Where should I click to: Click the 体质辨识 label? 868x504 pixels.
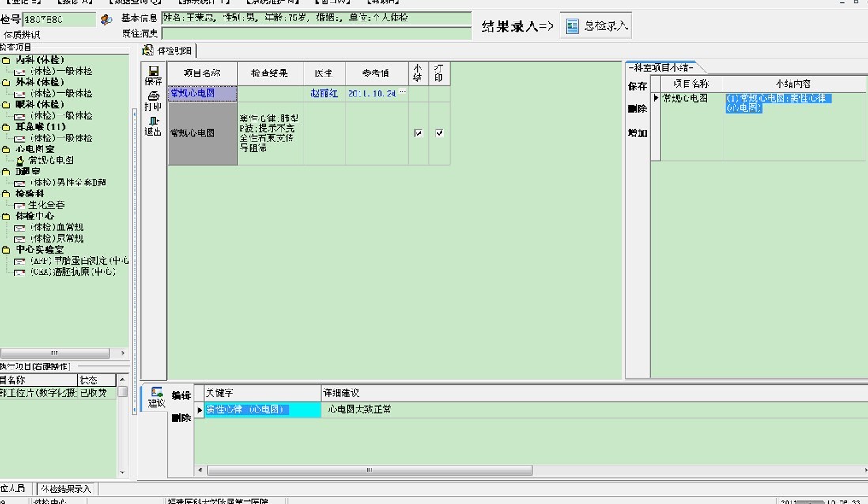click(21, 34)
